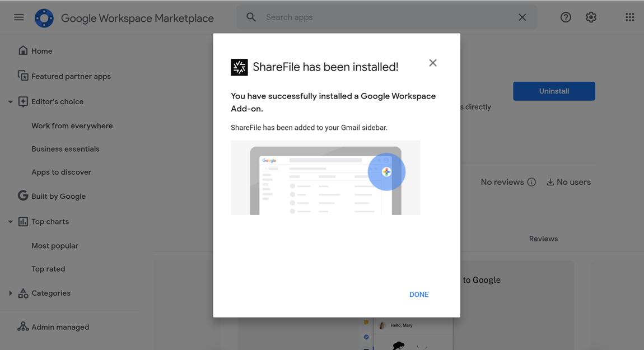The image size is (644, 350).
Task: Focus the Search apps field
Action: pos(386,17)
